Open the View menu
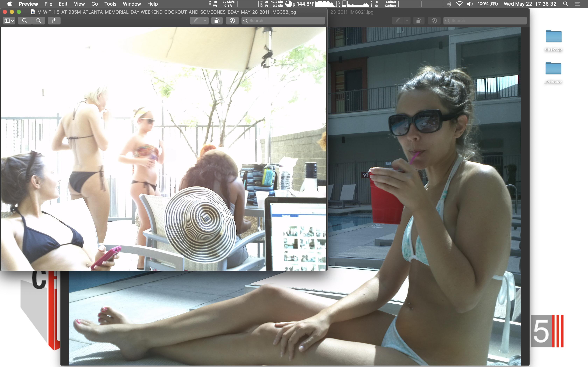Screen dimensions: 588x367 pos(79,4)
